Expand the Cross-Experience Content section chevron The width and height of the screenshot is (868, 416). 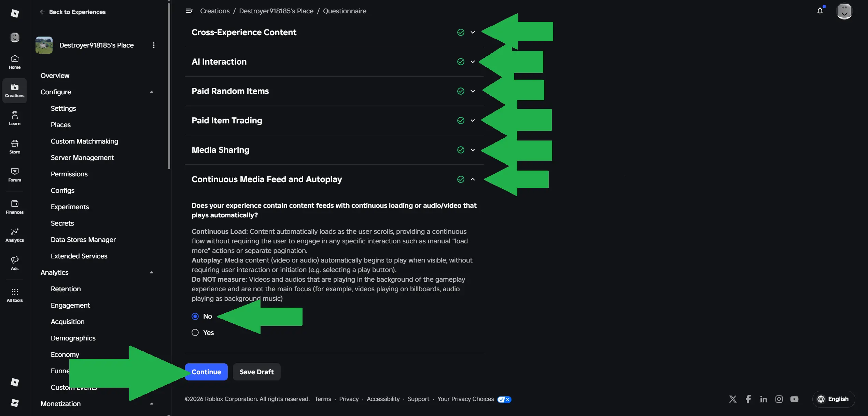[x=473, y=32]
